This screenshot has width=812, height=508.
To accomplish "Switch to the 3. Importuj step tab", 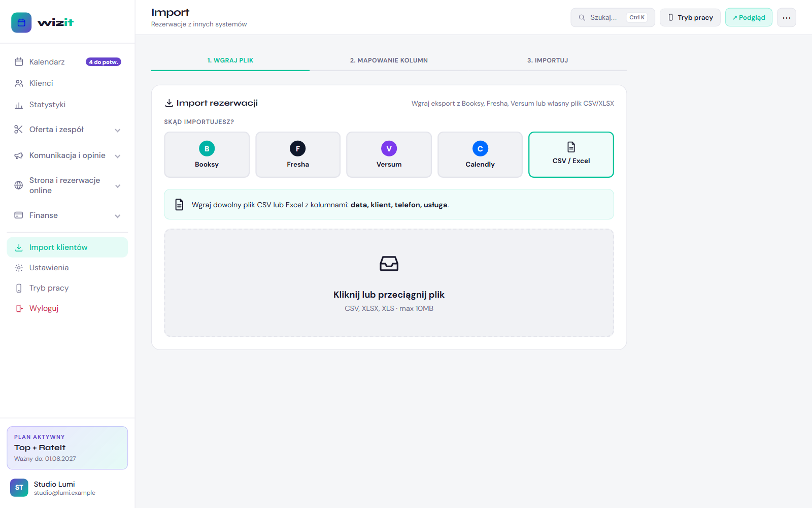I will [x=548, y=60].
